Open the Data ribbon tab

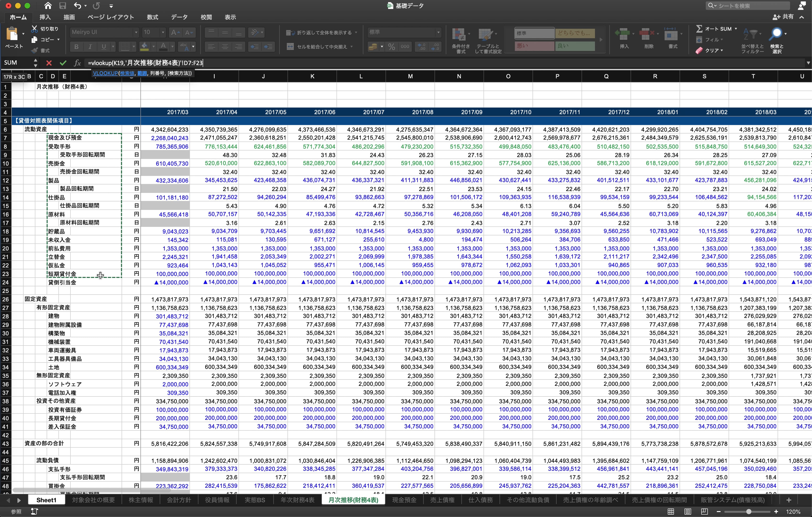click(x=179, y=17)
